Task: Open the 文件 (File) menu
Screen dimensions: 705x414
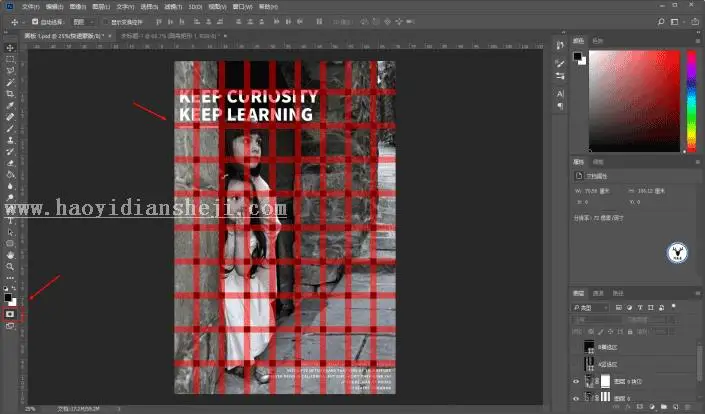Action: click(31, 7)
